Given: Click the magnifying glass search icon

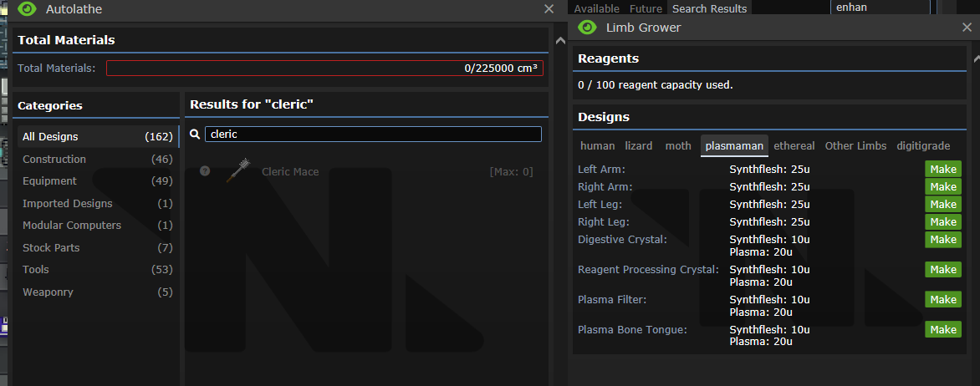Looking at the screenshot, I should pos(195,135).
